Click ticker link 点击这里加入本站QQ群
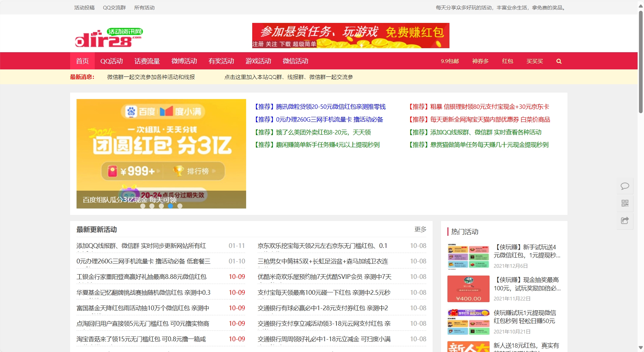The image size is (644, 352). click(x=289, y=77)
